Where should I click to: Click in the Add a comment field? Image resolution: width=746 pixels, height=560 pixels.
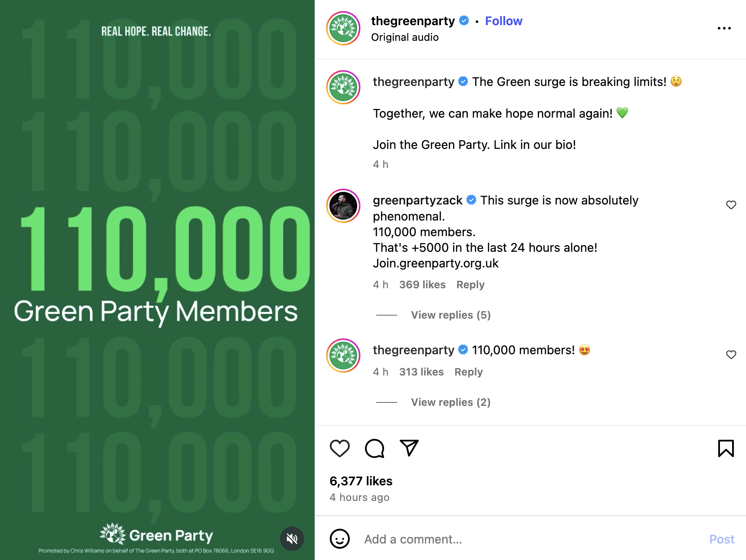[x=521, y=539]
